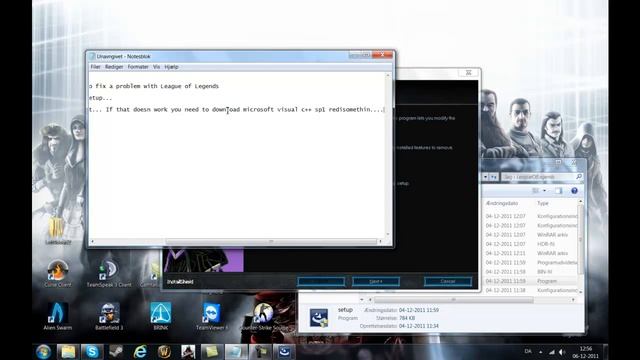Screen dimensions: 640x360
Task: Click the magnifier icon in Explorer search
Action: (579, 177)
